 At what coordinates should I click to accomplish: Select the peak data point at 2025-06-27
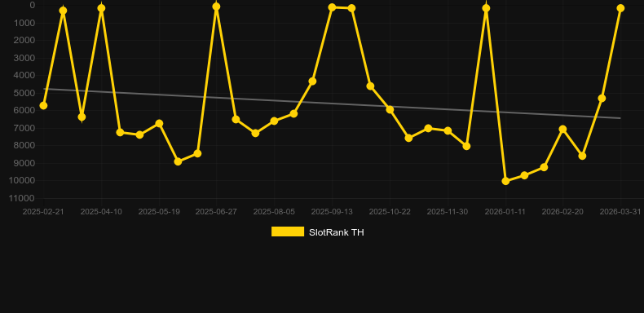[217, 7]
